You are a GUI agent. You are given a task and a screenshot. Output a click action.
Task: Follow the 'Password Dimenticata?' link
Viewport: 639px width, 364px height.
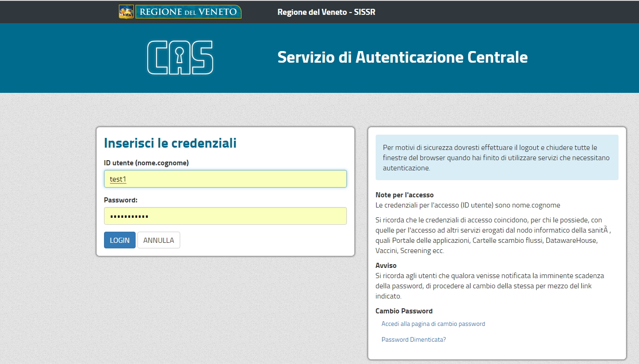(x=413, y=339)
